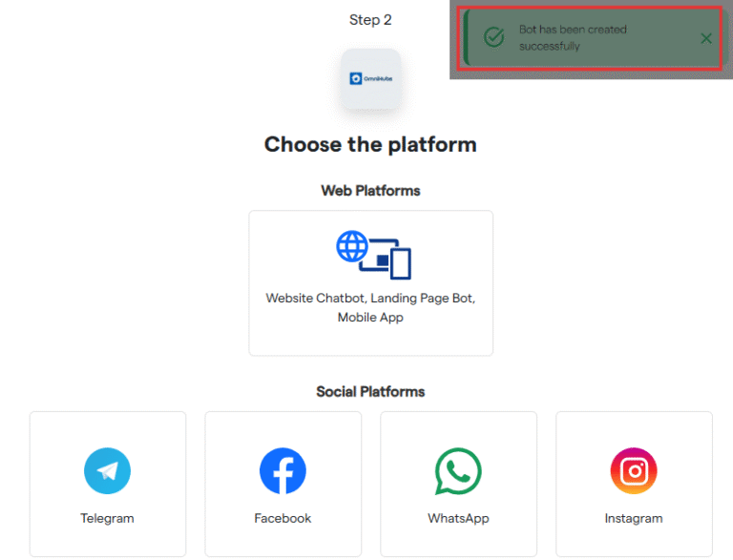Pick the WhatsApp platform icon
The width and height of the screenshot is (733, 560).
458,471
